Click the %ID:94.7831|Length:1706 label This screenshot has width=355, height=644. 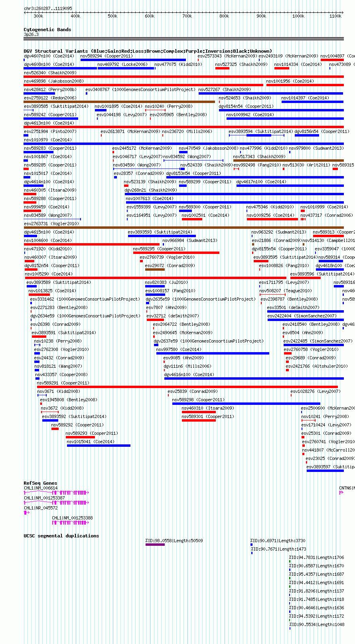316,557
